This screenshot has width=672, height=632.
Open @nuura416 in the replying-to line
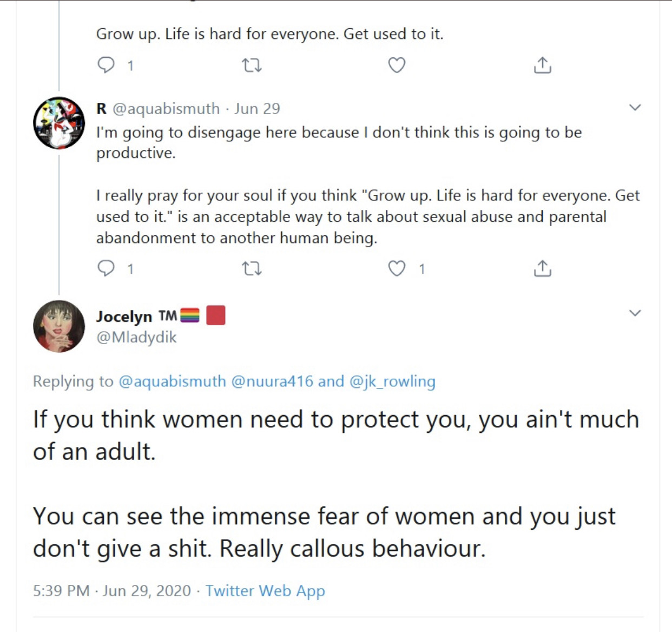(x=272, y=381)
